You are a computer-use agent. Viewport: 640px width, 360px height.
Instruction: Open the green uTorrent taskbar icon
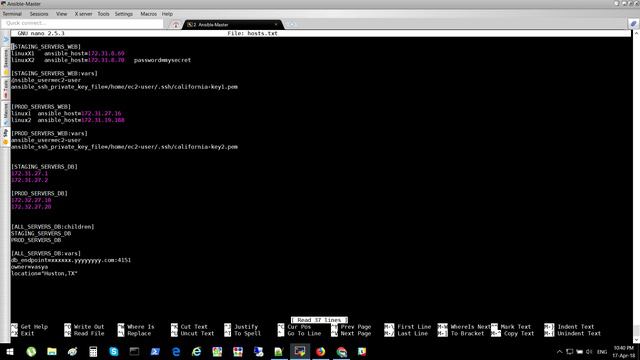[x=31, y=352]
